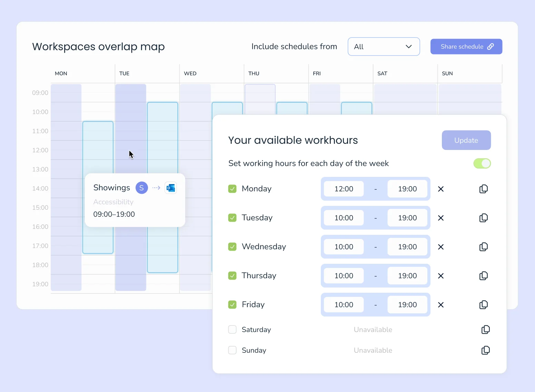Copy Friday's hours using the copy icon
535x392 pixels.
pyautogui.click(x=484, y=305)
